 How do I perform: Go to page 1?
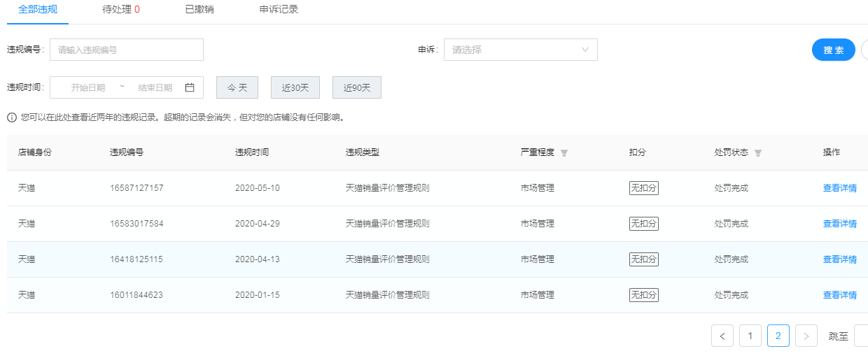tap(750, 336)
